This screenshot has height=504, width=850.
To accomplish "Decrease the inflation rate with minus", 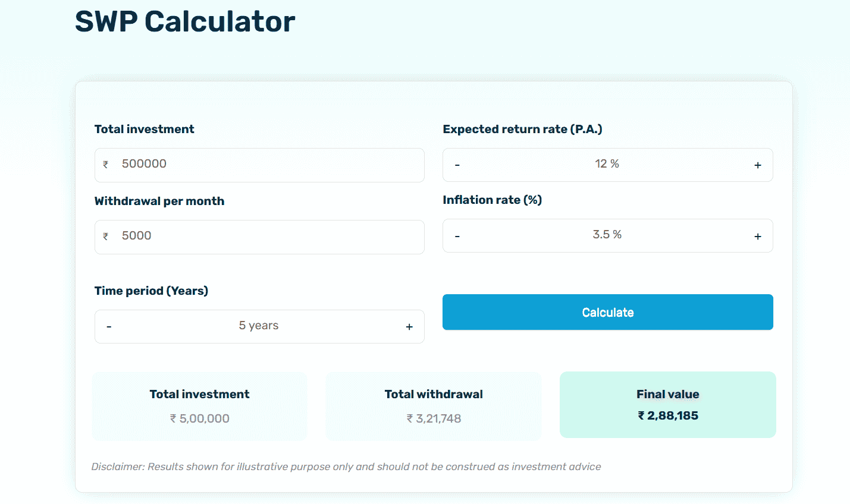I will [457, 235].
